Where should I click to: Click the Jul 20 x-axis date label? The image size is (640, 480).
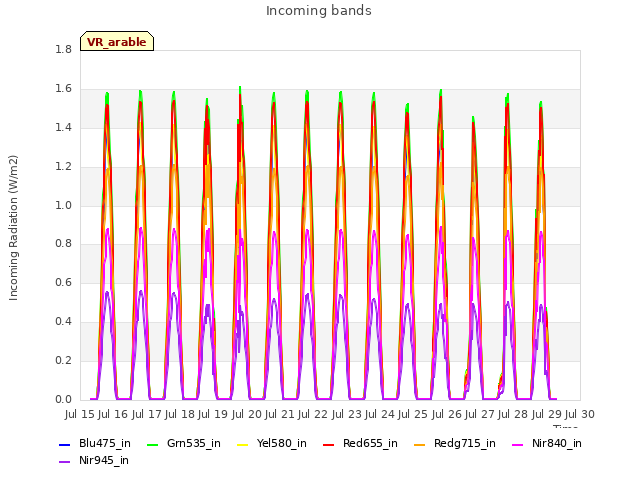[x=247, y=414]
